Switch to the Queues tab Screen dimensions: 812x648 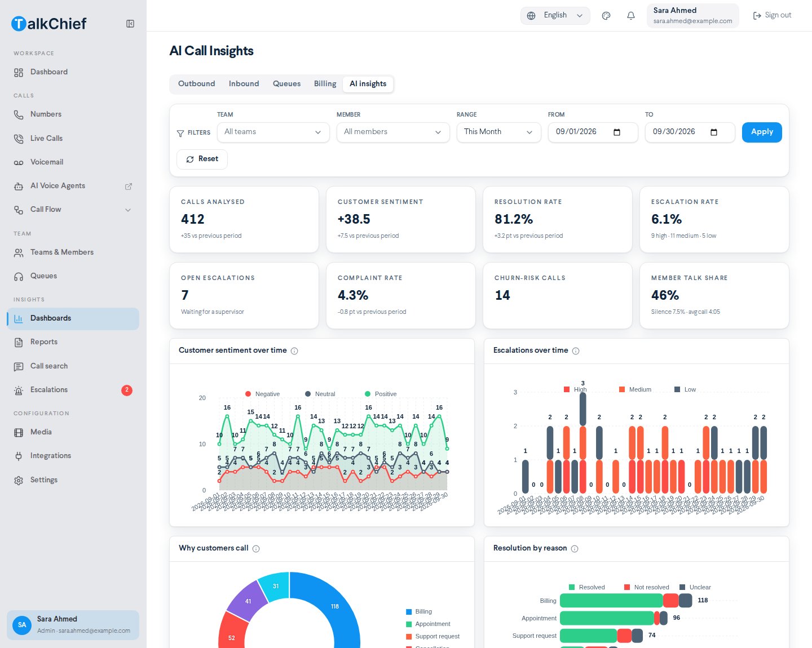click(x=286, y=84)
